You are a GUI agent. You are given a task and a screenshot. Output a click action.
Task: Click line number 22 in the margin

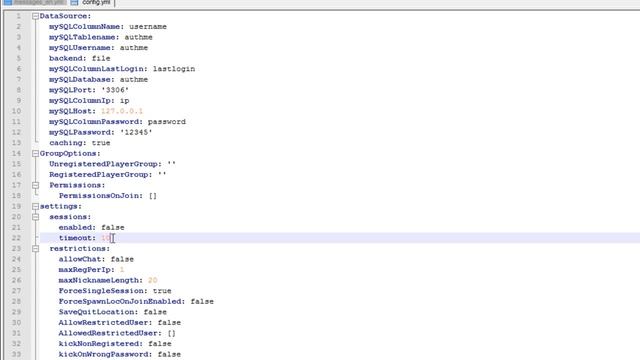(x=16, y=238)
